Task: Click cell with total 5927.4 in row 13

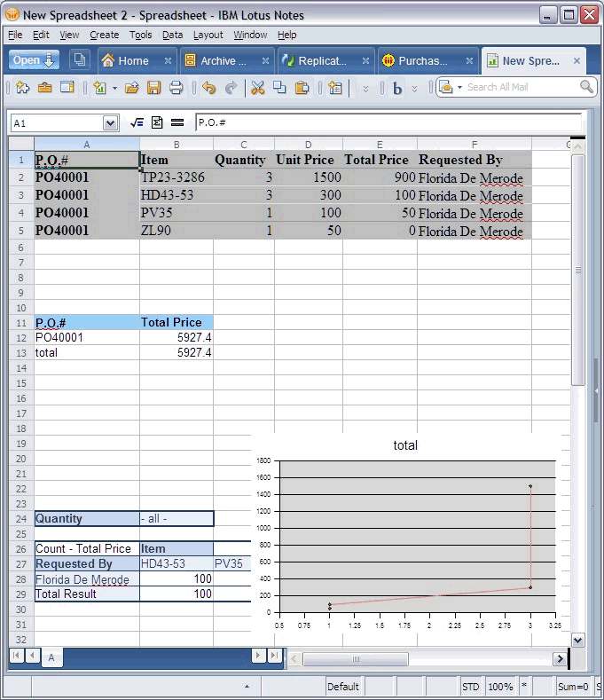Action: 176,353
